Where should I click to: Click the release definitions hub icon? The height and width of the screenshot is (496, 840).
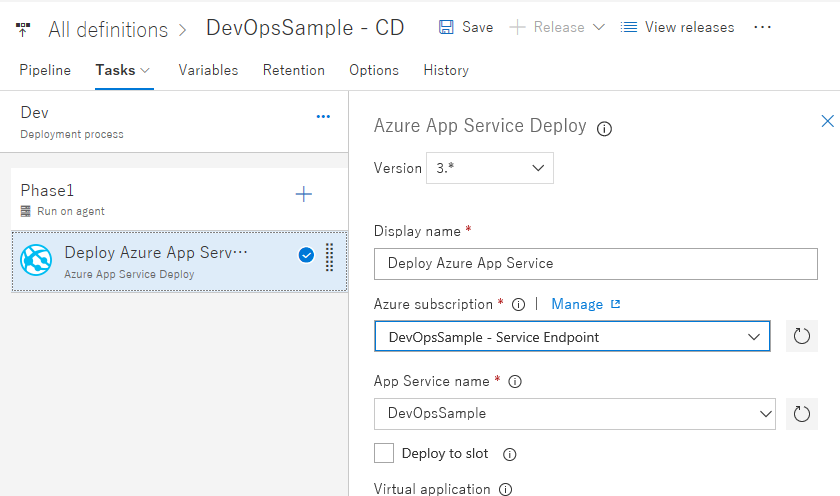click(22, 29)
